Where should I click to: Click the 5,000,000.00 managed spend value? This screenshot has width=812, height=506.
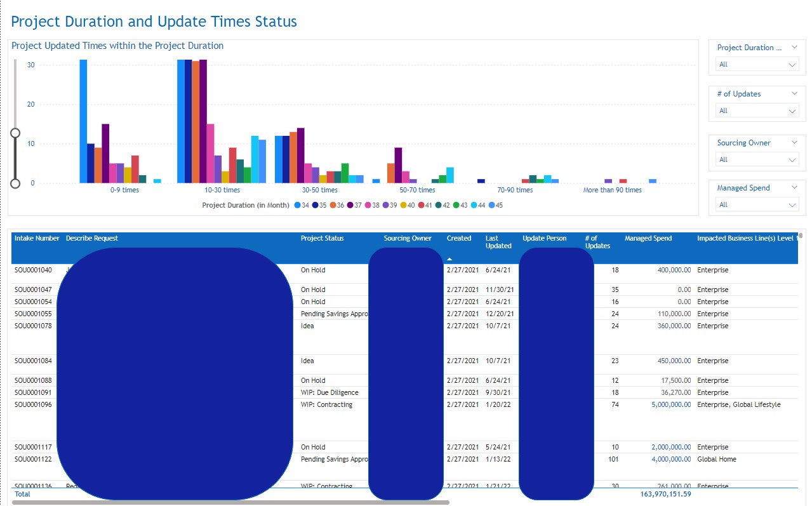click(x=670, y=404)
